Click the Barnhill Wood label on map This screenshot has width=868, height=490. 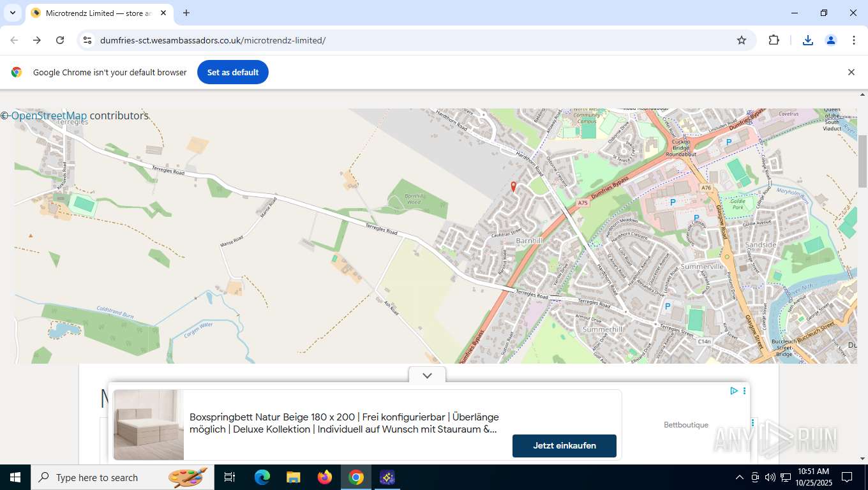tap(414, 199)
